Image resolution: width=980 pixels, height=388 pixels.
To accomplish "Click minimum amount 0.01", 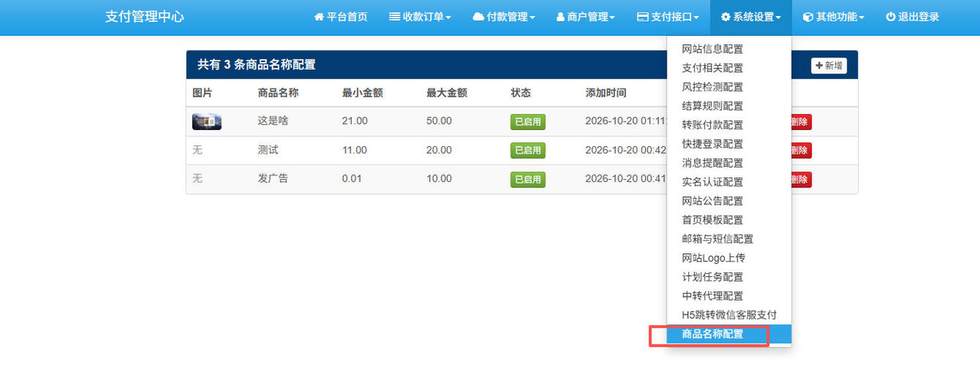I will (352, 178).
